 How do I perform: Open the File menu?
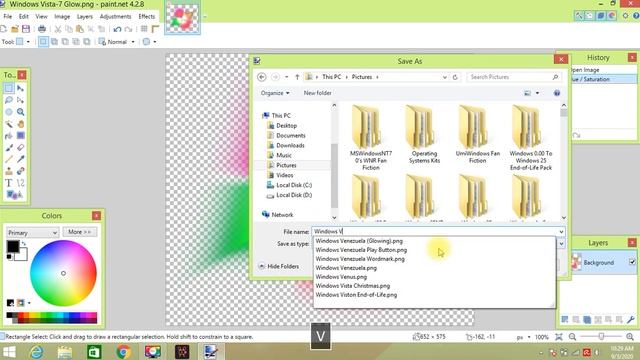pyautogui.click(x=8, y=16)
